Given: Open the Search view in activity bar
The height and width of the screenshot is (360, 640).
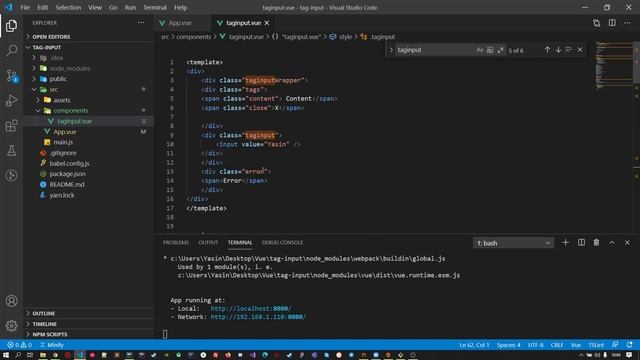Looking at the screenshot, I should [x=11, y=51].
